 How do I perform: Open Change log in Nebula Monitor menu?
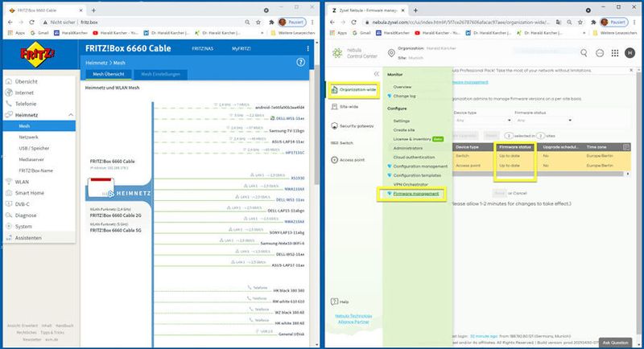point(404,96)
